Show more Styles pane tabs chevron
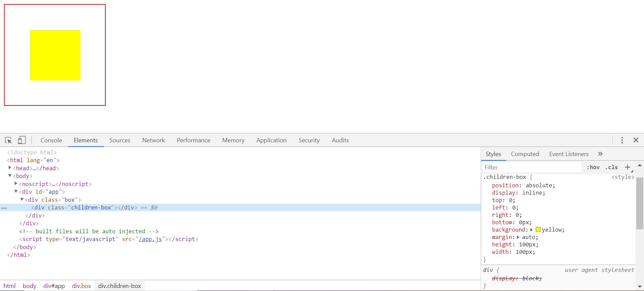Viewport: 644px width, 291px height. 600,154
